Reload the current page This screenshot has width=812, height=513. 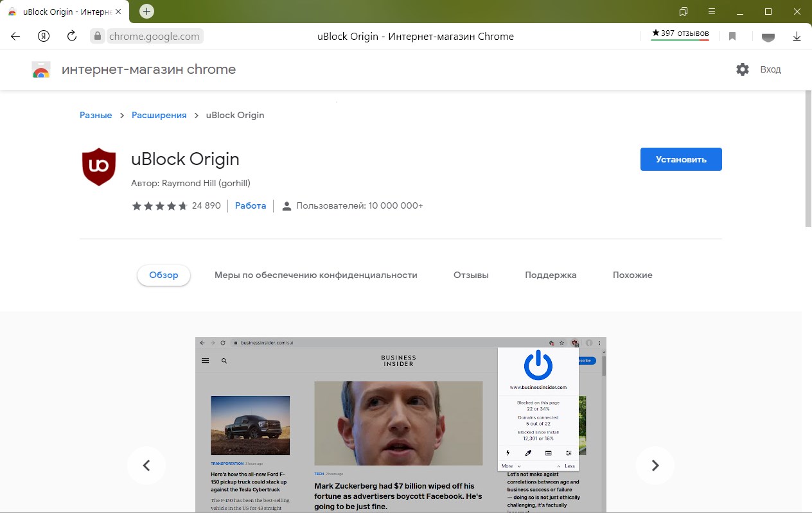point(72,37)
